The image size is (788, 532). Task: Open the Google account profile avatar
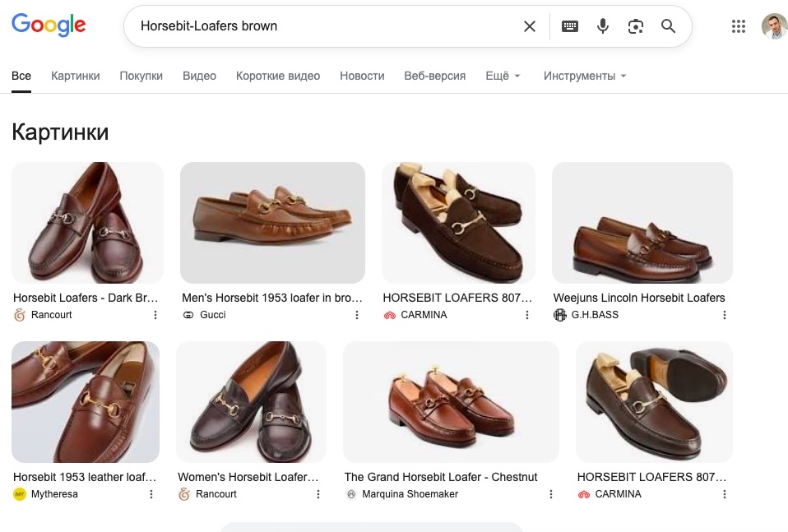point(774,26)
